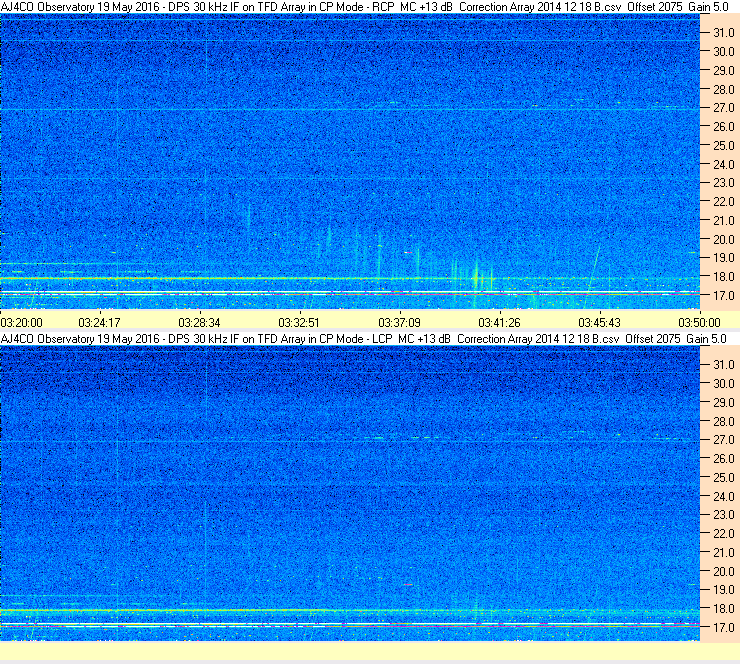This screenshot has width=740, height=664.
Task: Select the 29.0 frequency label on RCP plot
Action: click(723, 71)
